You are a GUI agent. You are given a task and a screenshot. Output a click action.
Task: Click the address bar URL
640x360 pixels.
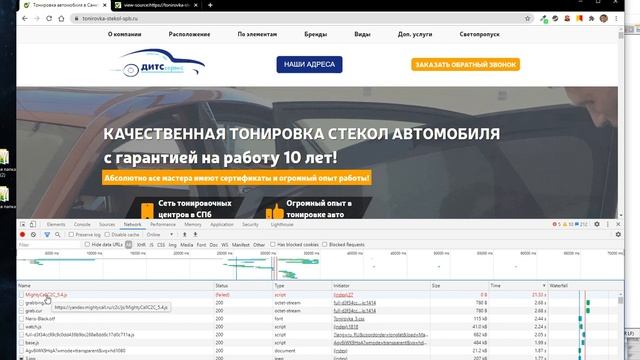110,18
